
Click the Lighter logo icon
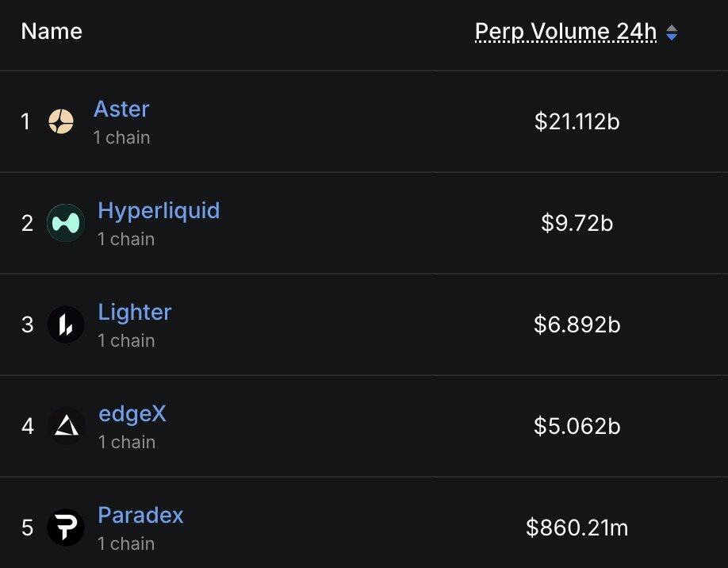click(x=66, y=324)
